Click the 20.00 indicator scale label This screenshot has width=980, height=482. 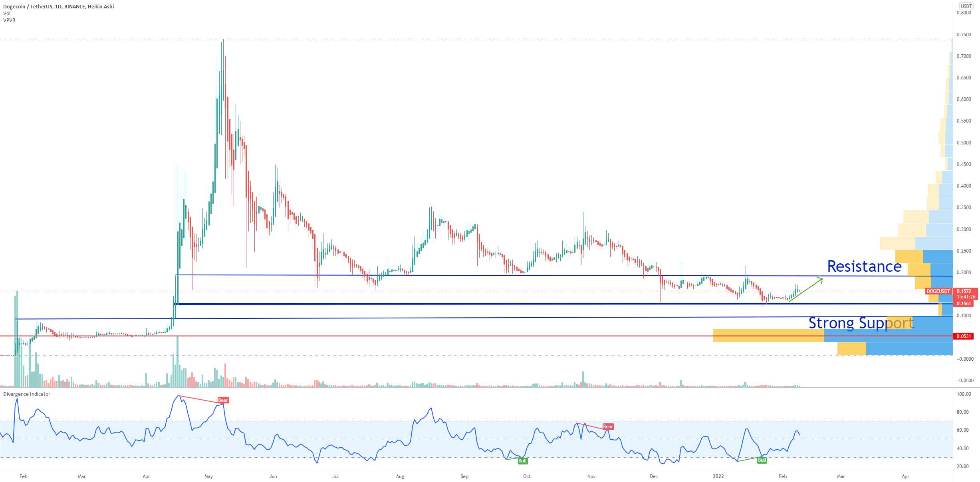(963, 466)
